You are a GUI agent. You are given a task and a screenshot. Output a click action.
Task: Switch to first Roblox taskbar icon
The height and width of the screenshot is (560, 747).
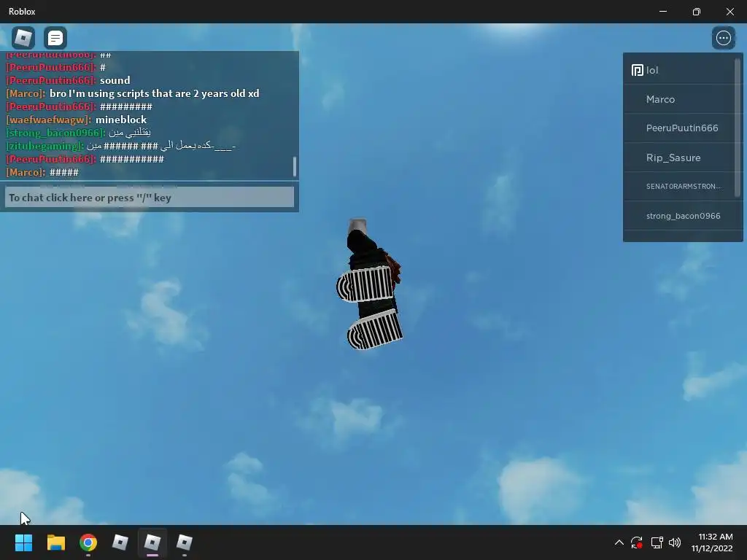tap(120, 542)
